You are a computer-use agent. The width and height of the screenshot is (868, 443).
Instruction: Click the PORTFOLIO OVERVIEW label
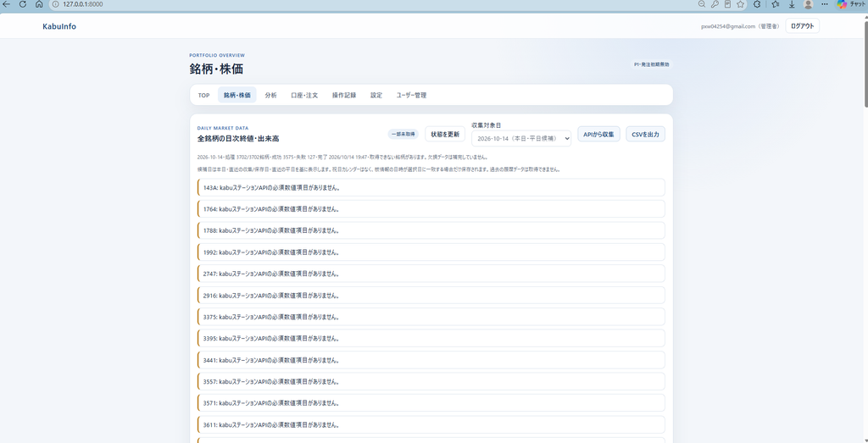coord(217,55)
